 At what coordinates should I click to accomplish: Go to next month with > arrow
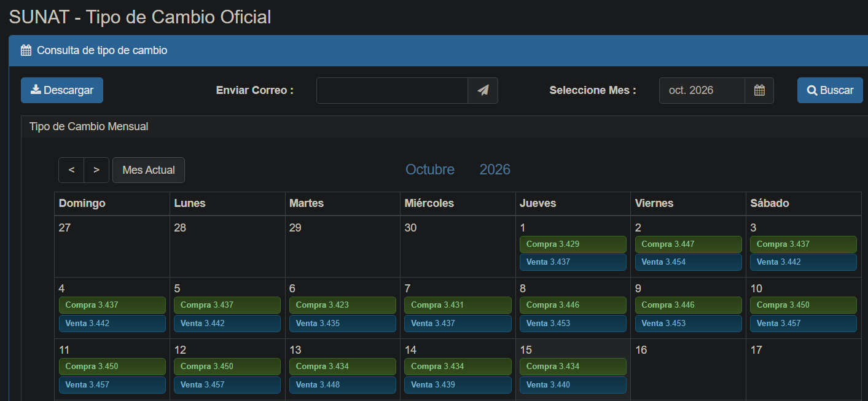(x=96, y=170)
